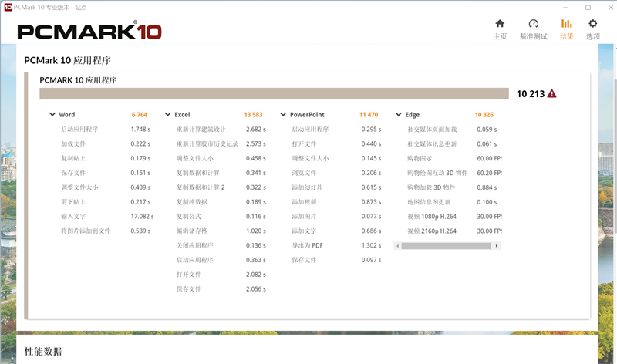Maximize the PCMark 10 window
Image resolution: width=617 pixels, height=364 pixels.
[588, 7]
